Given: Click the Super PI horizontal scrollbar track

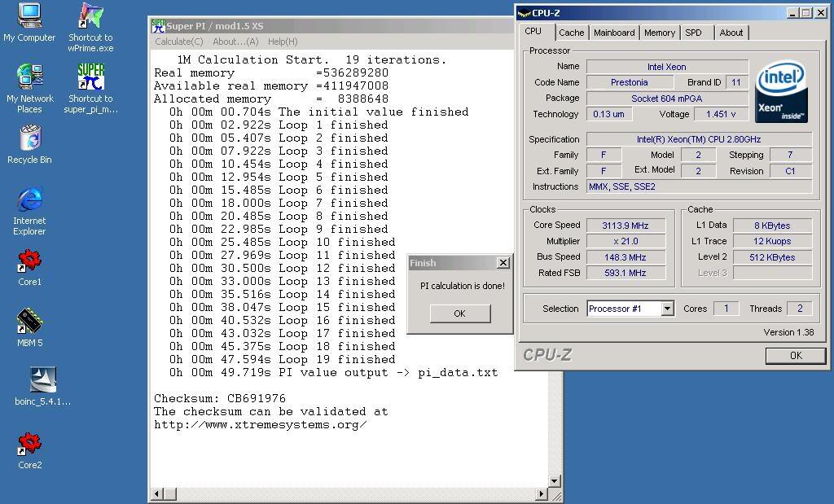Looking at the screenshot, I should click(356, 494).
